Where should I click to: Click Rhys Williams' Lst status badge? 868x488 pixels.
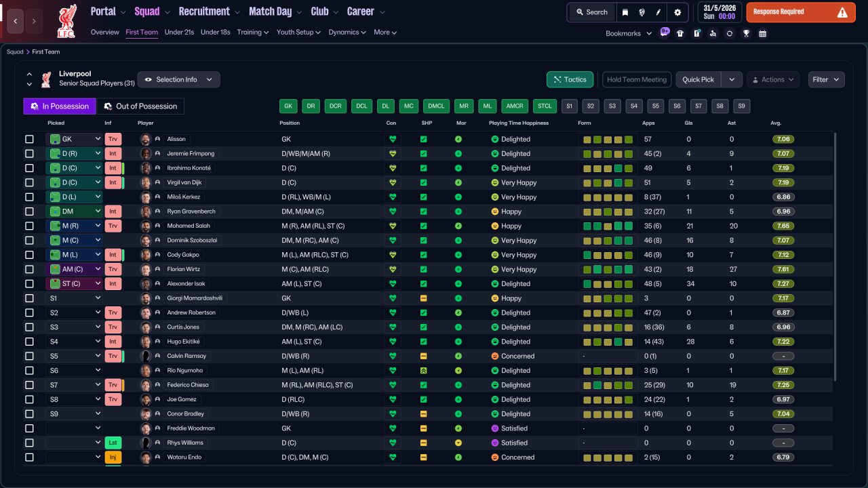[x=113, y=443]
